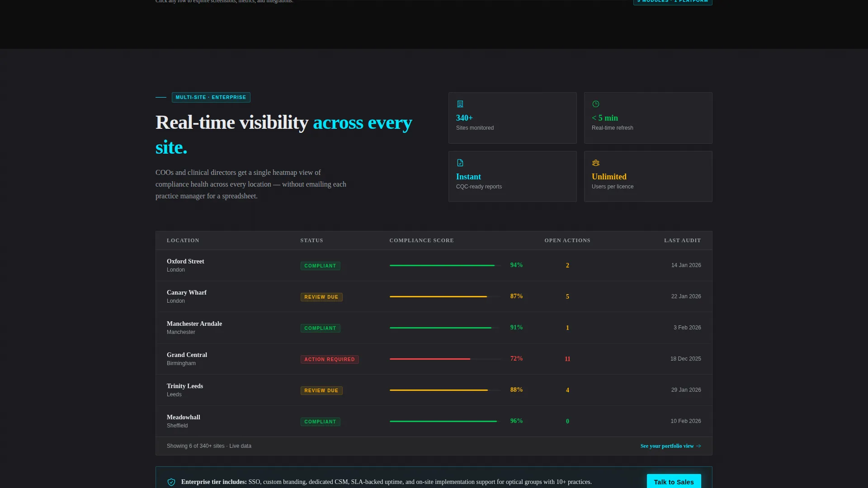This screenshot has width=868, height=488.
Task: Click the COMPLIANT badge for Manchester Arndale
Action: (320, 328)
